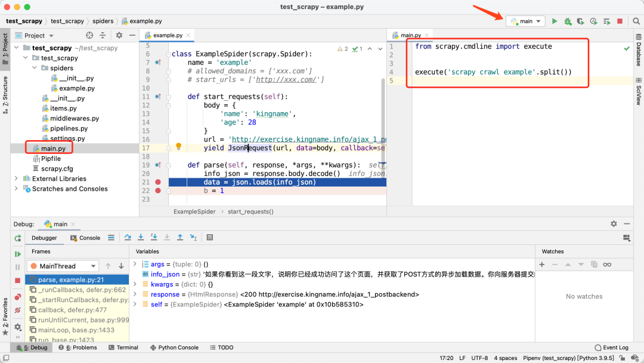Image resolution: width=644 pixels, height=363 pixels.
Task: Toggle breakpoint on line 22
Action: [x=157, y=191]
